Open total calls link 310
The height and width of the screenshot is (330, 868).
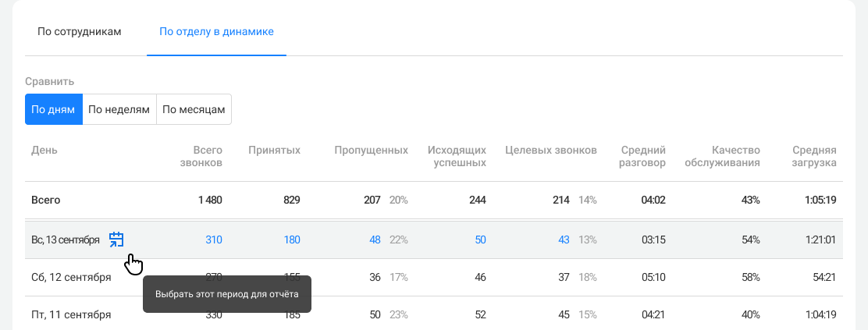click(x=213, y=240)
